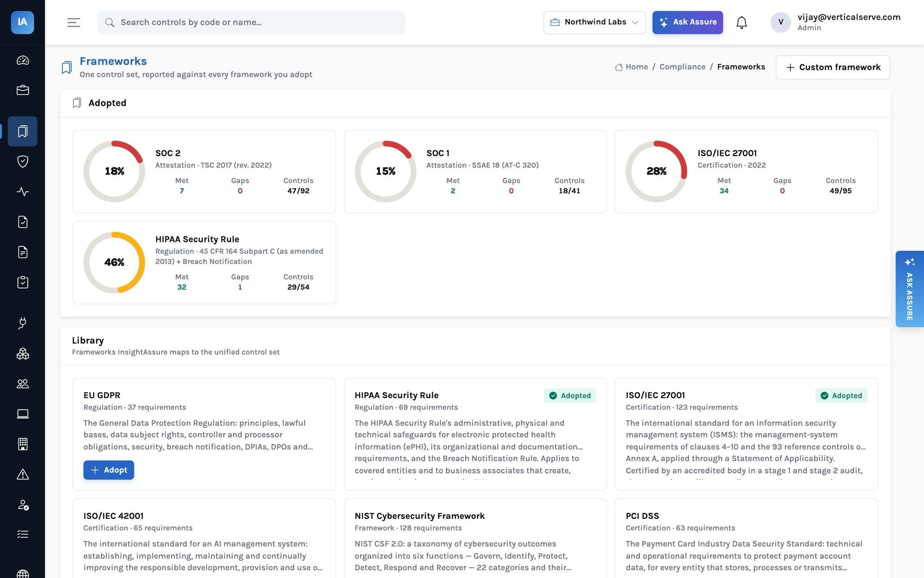Open the ISO/IEC 27001 adopted card title
Viewport: 924px width, 578px height.
(727, 153)
